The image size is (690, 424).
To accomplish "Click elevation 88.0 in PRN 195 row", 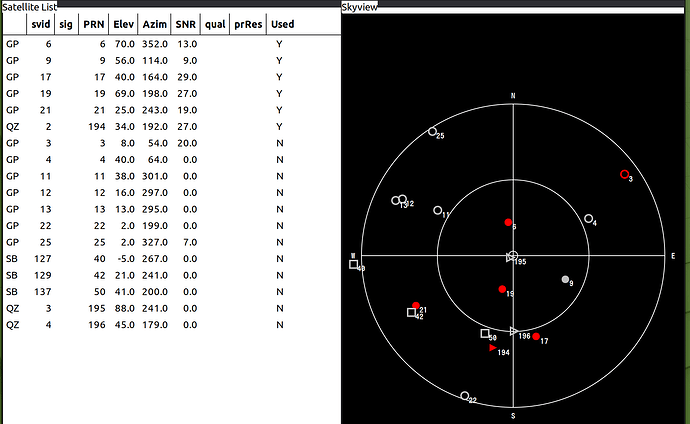I will click(125, 308).
